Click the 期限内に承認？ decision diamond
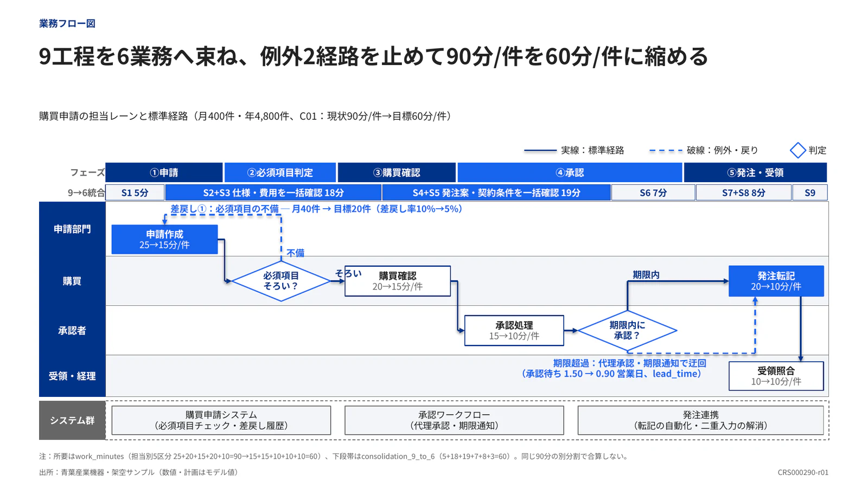Viewport: 868px width, 488px height. (627, 330)
